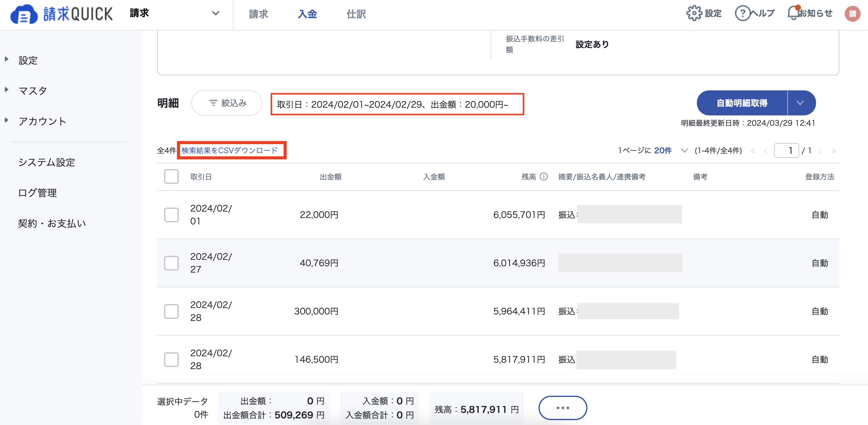
Task: Go to the last page arrow
Action: click(x=834, y=151)
